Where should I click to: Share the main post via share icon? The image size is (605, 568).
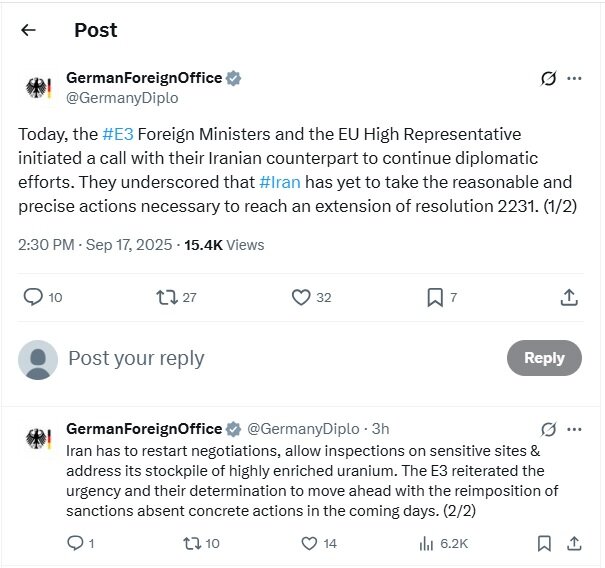pos(569,297)
